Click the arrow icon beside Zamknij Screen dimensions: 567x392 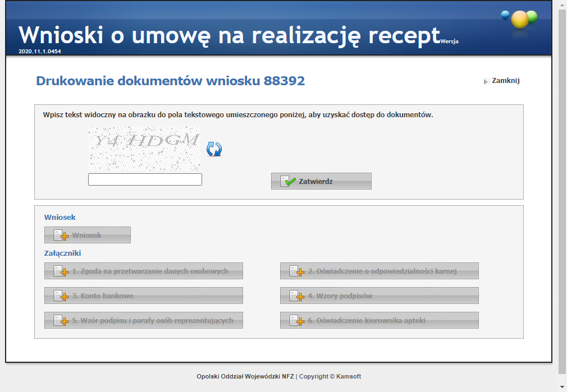486,81
